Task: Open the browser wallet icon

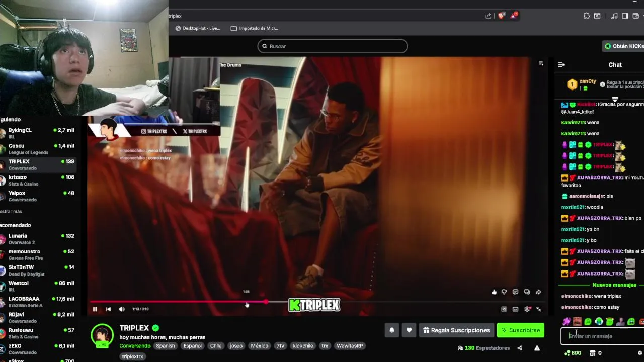Action: [x=635, y=16]
